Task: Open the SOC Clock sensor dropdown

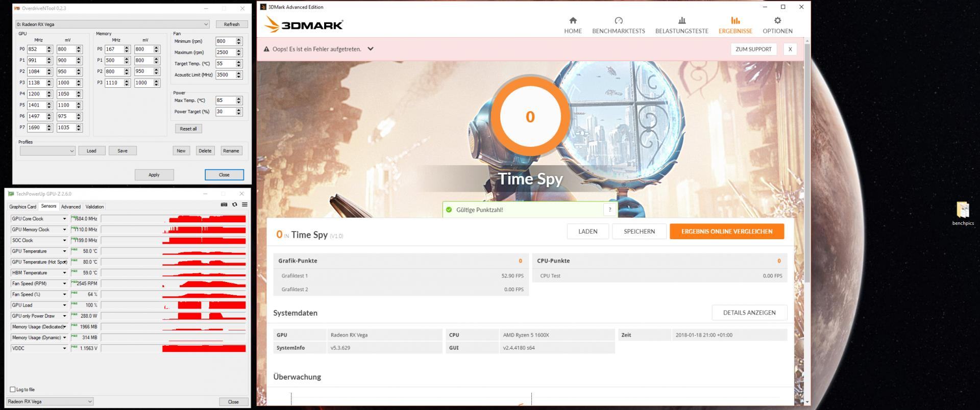Action: pos(64,240)
